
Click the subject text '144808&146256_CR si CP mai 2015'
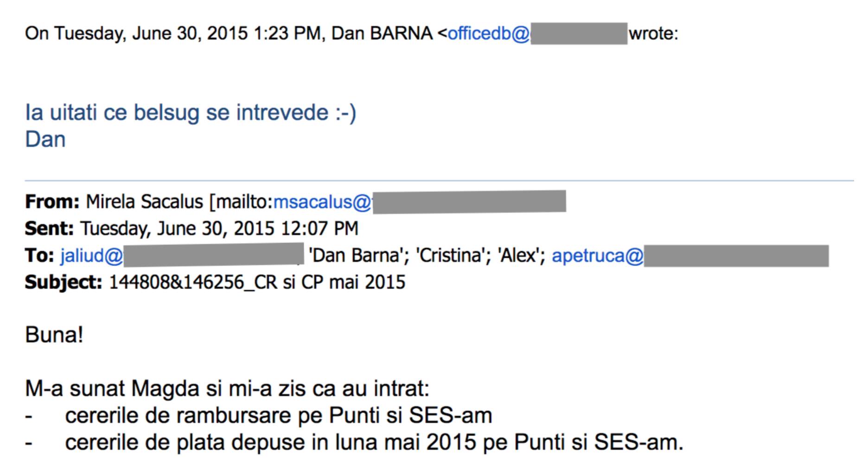(257, 282)
